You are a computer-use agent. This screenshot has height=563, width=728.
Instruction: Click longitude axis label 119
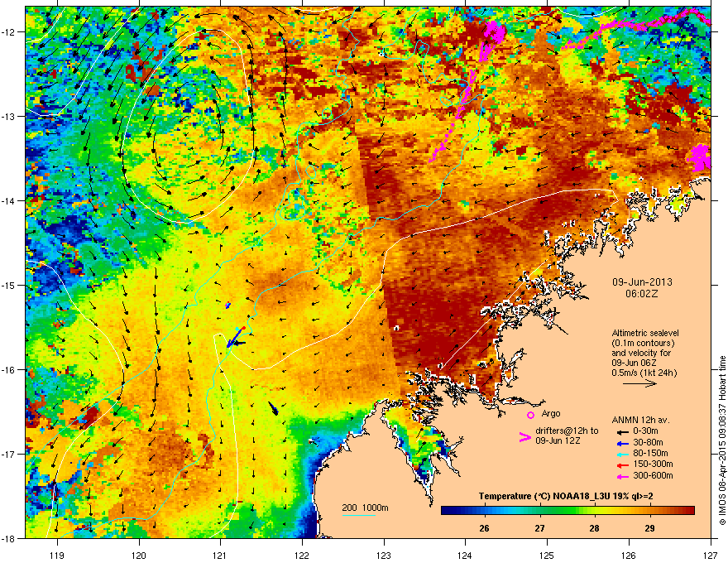click(57, 555)
